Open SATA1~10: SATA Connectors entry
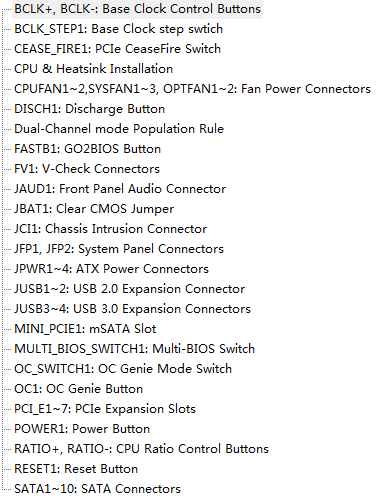This screenshot has width=383, height=504. (97, 489)
